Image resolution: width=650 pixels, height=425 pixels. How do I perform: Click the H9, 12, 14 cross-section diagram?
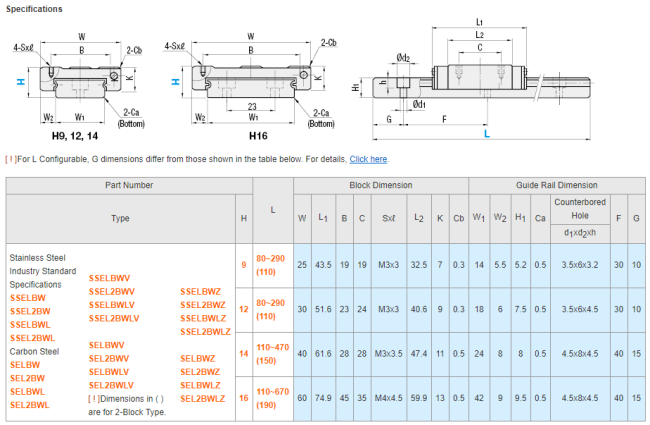[x=83, y=79]
